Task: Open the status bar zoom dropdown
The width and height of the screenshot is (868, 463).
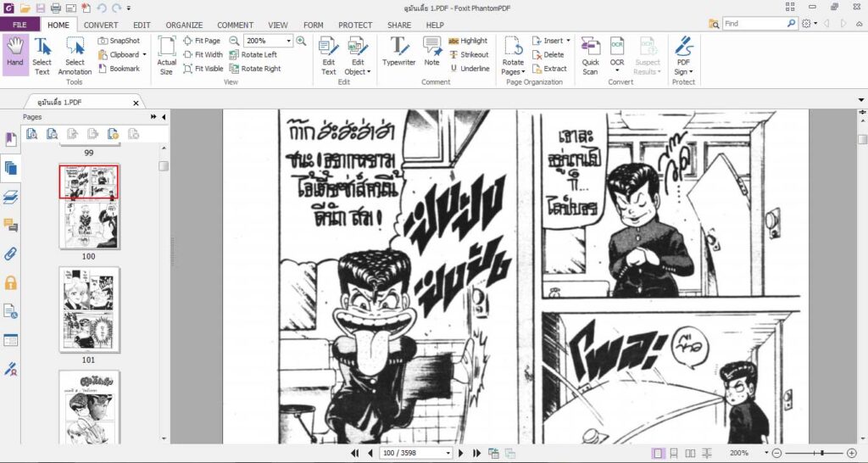Action: (766, 453)
